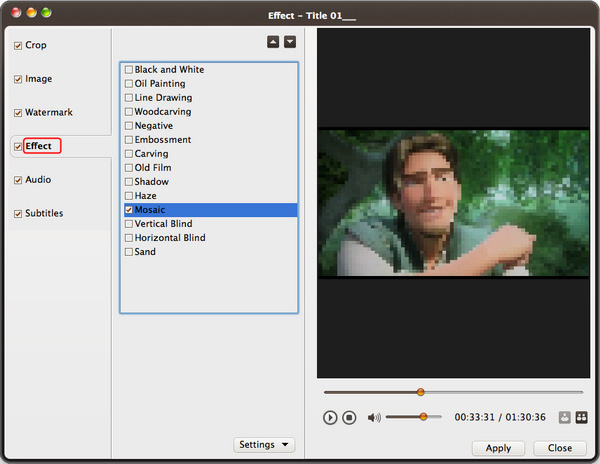Toggle the Watermark checkbox
The width and height of the screenshot is (600, 464).
pyautogui.click(x=18, y=113)
